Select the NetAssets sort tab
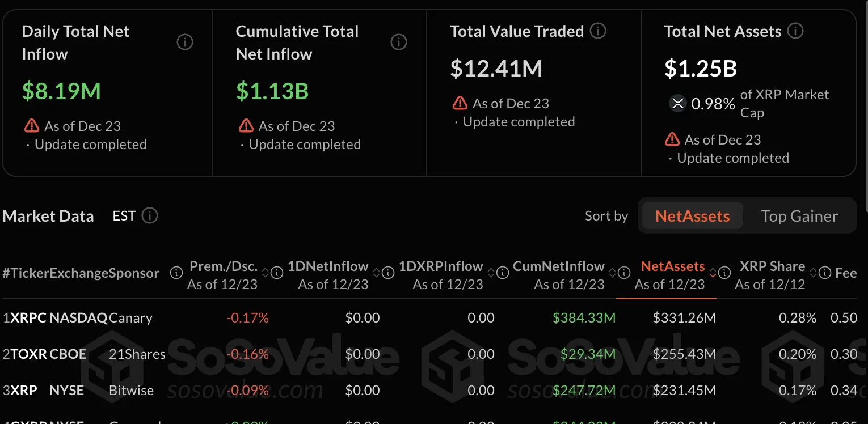Viewport: 868px width, 424px height. pos(691,216)
